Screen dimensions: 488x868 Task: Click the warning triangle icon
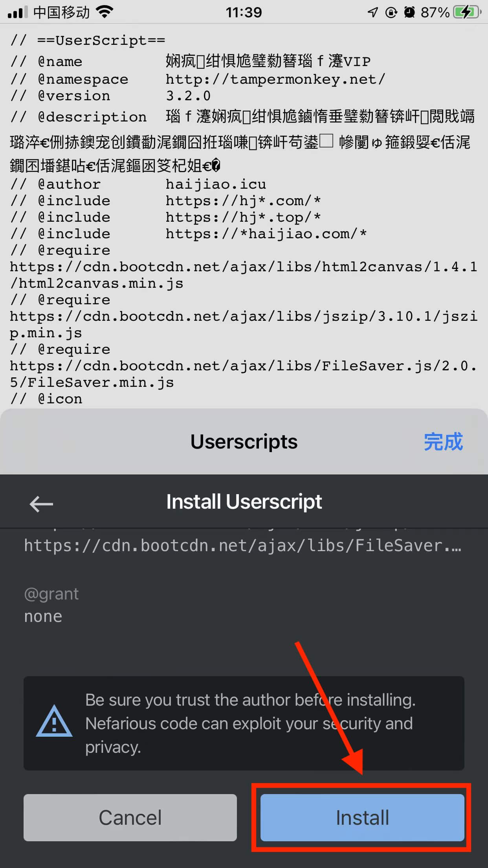coord(54,721)
